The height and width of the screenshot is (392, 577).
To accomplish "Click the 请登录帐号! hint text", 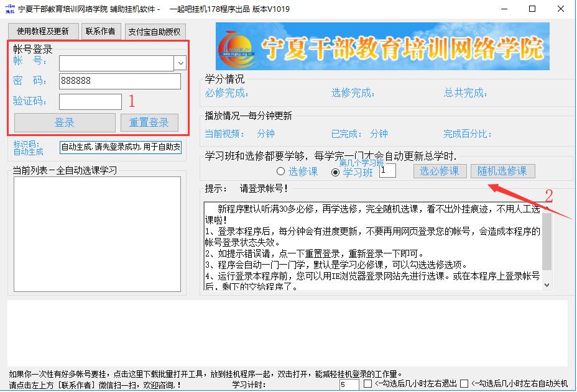I will click(x=264, y=189).
